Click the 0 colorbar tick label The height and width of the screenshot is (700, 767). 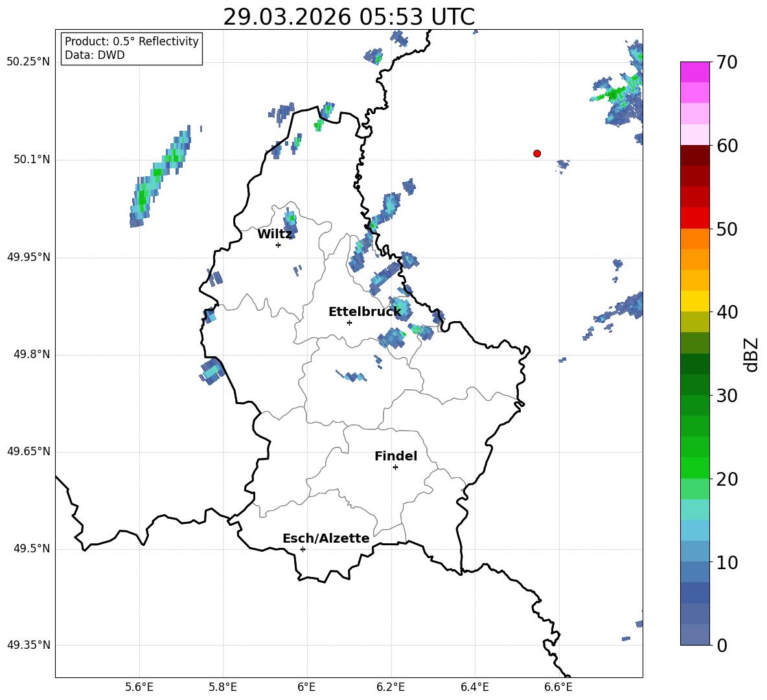click(x=722, y=645)
